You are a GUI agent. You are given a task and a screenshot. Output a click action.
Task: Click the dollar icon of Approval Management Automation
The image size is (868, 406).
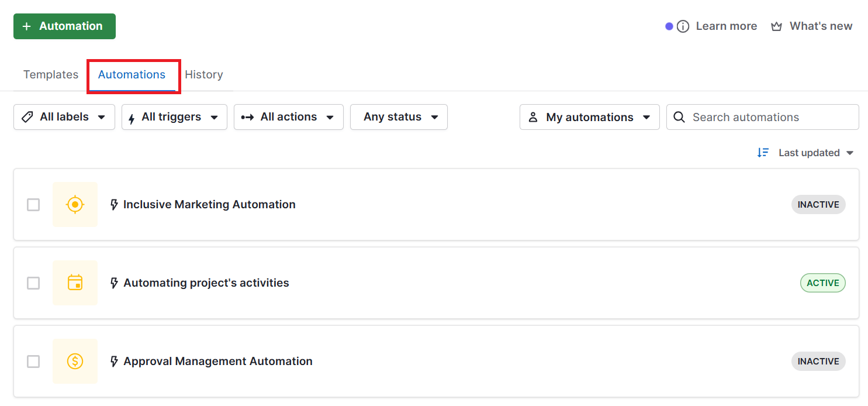(x=75, y=362)
